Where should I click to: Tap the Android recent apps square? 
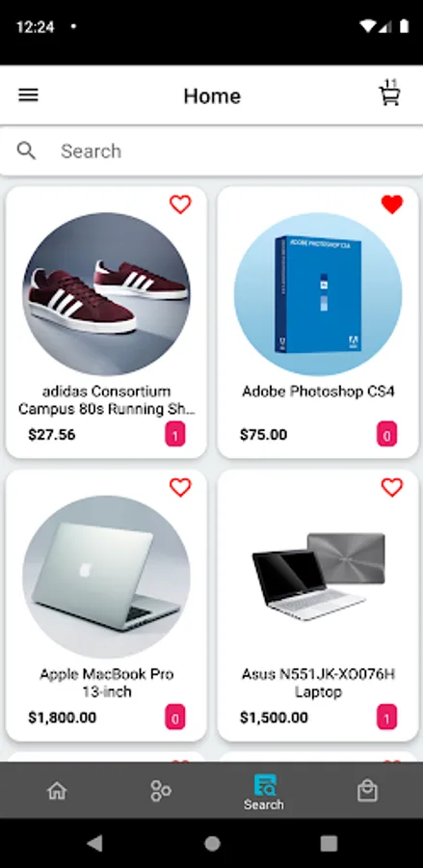[329, 843]
